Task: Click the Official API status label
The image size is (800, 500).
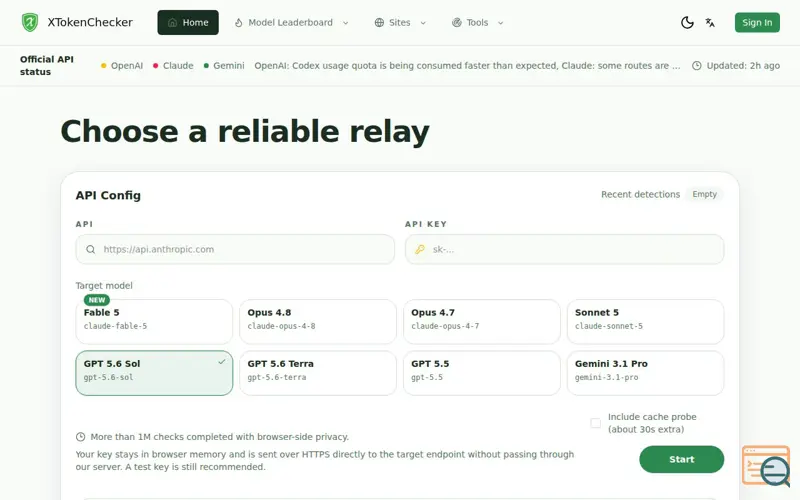Action: tap(47, 65)
